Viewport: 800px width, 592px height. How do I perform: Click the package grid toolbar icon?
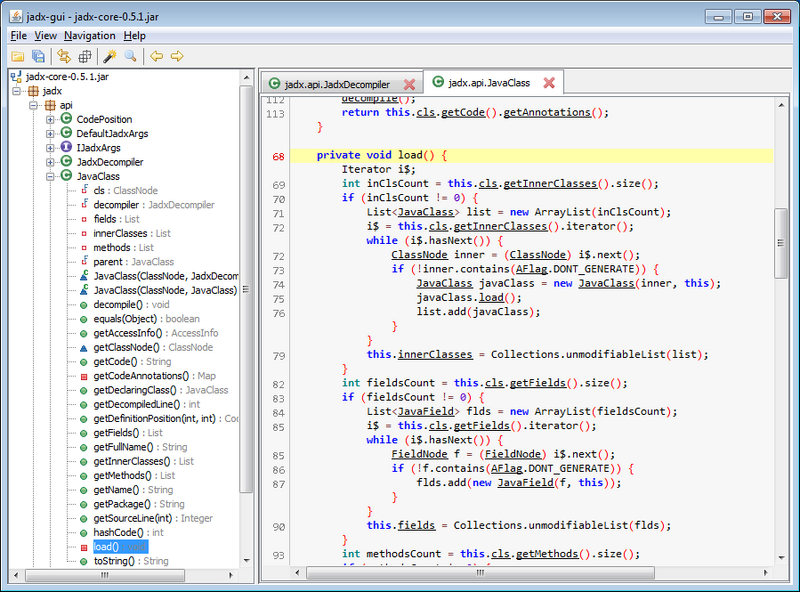coord(84,56)
